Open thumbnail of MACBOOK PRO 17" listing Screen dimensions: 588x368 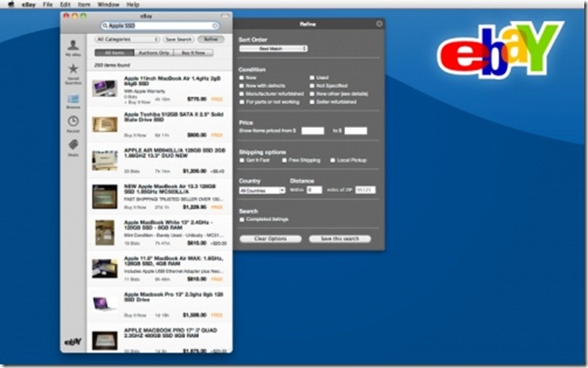pyautogui.click(x=105, y=341)
